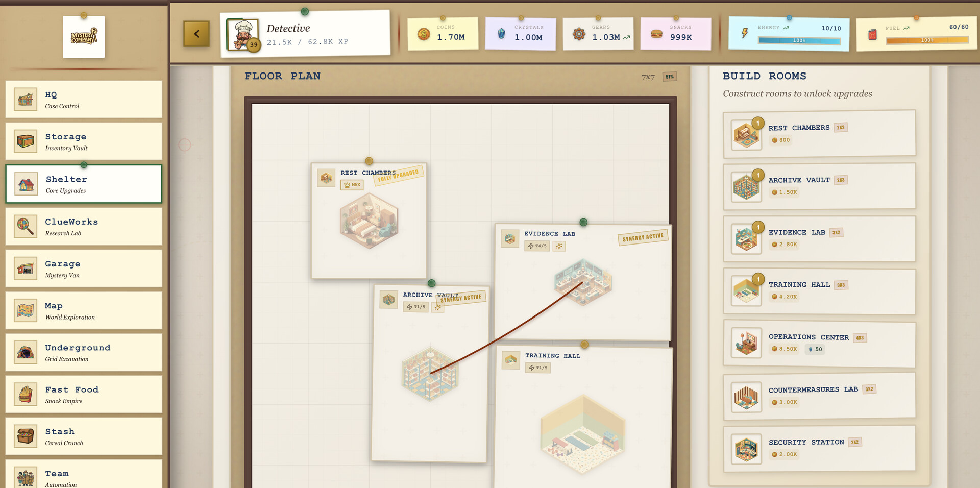
Task: Select the Shelter Core Upgrades sidebar entry
Action: pyautogui.click(x=83, y=184)
